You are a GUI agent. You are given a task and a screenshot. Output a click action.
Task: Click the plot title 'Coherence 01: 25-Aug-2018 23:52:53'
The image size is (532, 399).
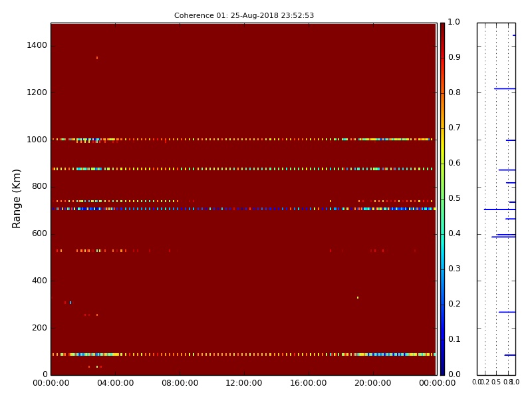click(x=244, y=15)
